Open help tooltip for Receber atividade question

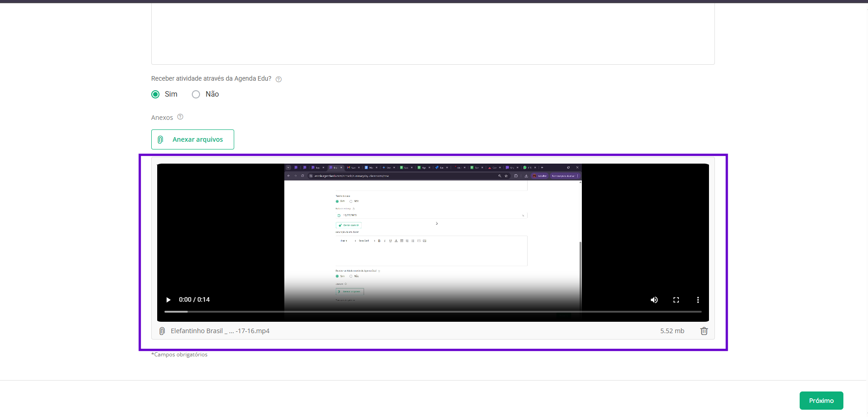(279, 79)
